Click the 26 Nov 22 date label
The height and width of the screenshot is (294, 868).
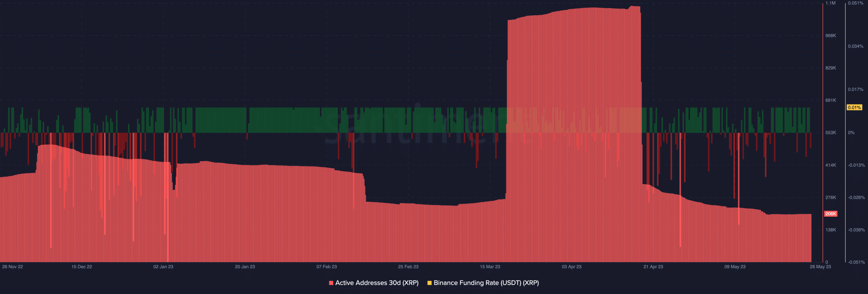(x=13, y=267)
